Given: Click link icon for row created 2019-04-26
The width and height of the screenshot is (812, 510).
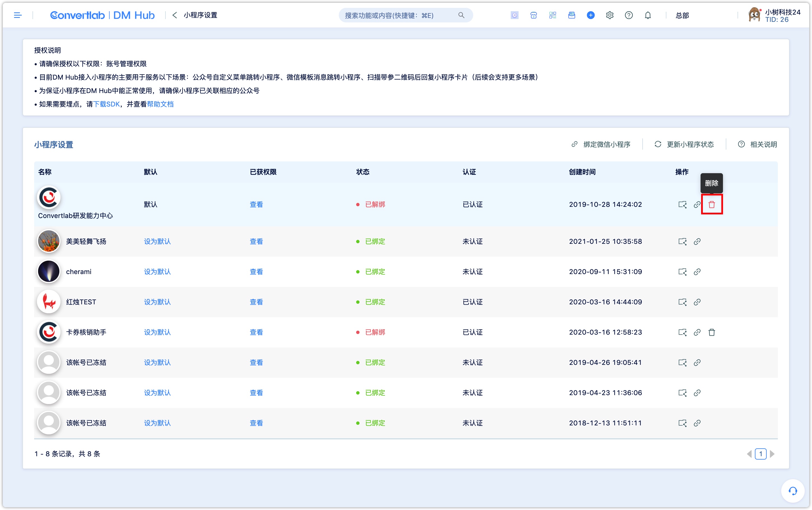Looking at the screenshot, I should click(x=697, y=363).
